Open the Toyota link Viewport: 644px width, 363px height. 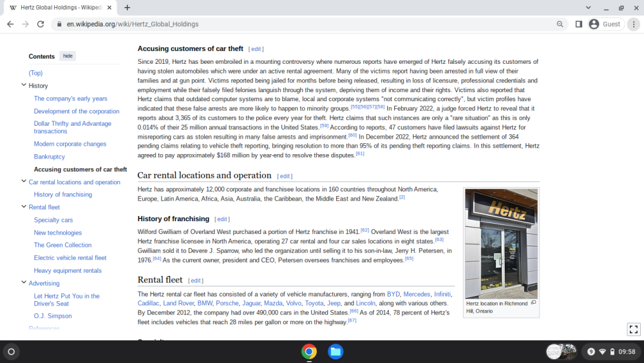click(x=314, y=303)
